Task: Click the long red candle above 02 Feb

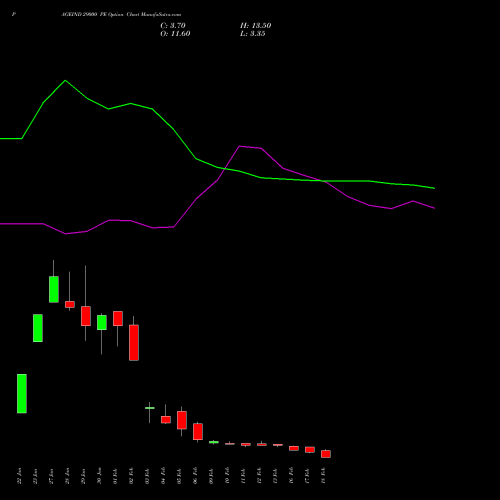Action: point(134,343)
